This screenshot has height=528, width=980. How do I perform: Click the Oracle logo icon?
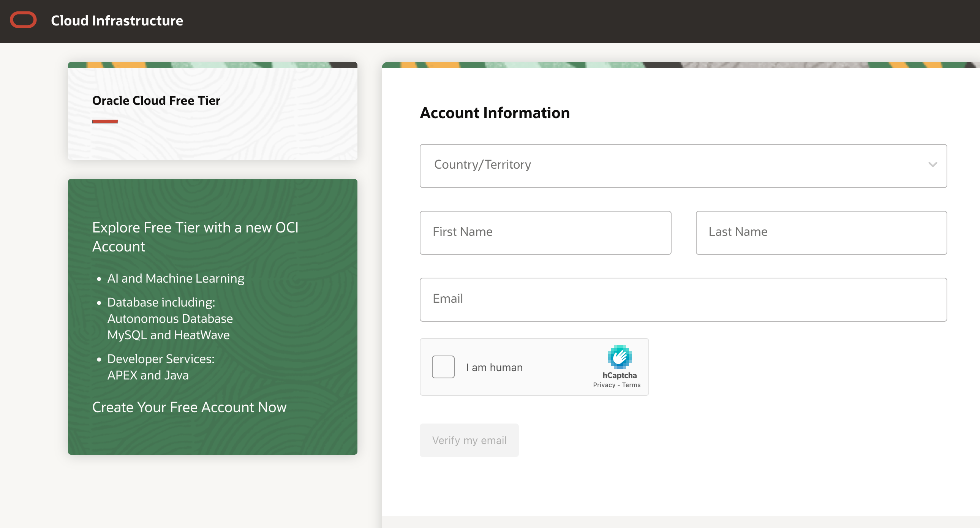point(23,20)
